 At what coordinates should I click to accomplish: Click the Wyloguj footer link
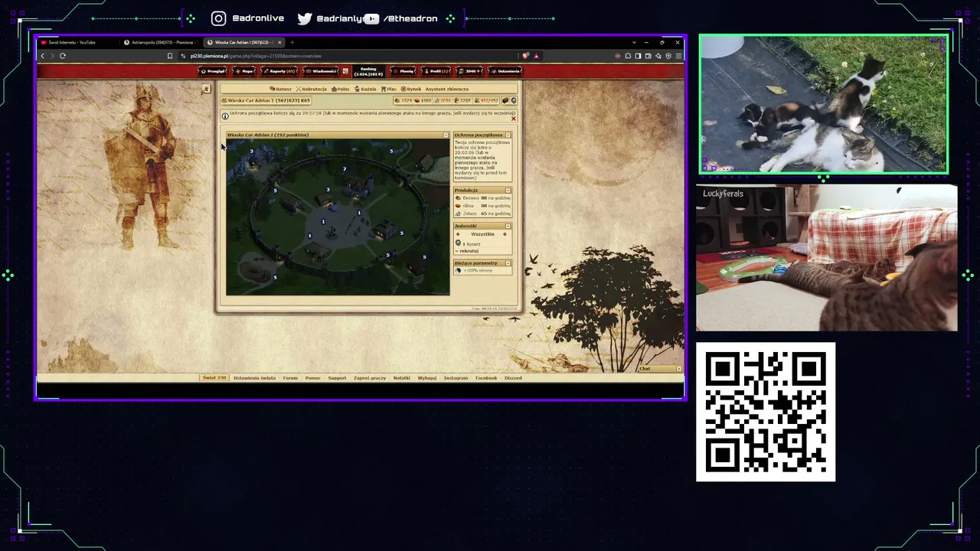[x=426, y=378]
